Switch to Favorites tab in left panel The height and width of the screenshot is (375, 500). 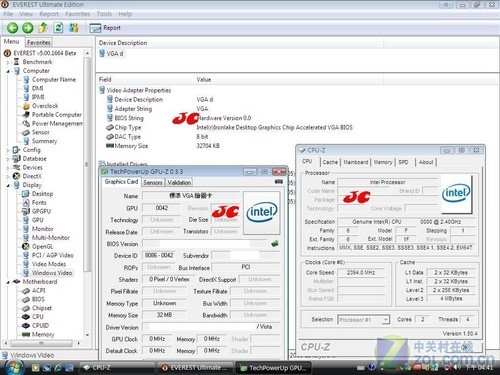click(x=39, y=42)
